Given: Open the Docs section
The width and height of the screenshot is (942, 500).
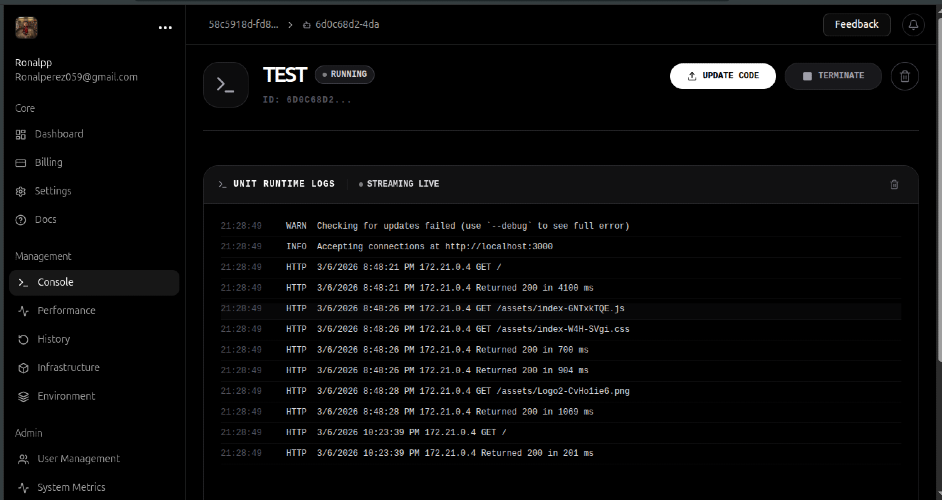Looking at the screenshot, I should (x=45, y=219).
